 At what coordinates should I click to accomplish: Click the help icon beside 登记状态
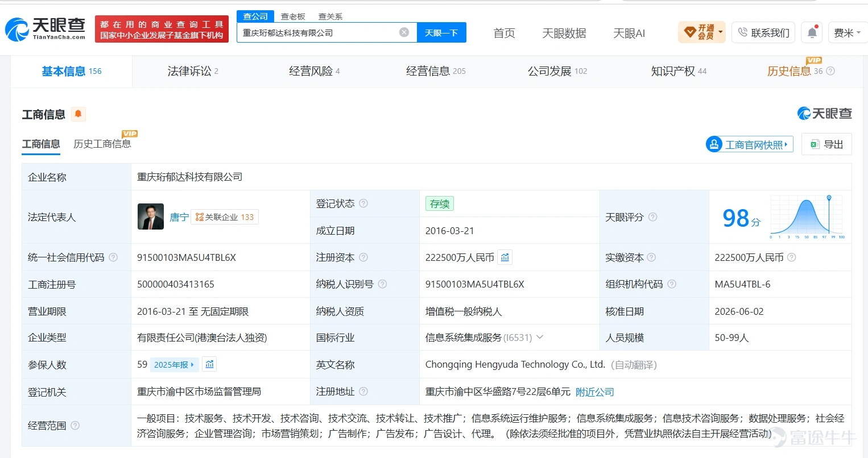(363, 203)
